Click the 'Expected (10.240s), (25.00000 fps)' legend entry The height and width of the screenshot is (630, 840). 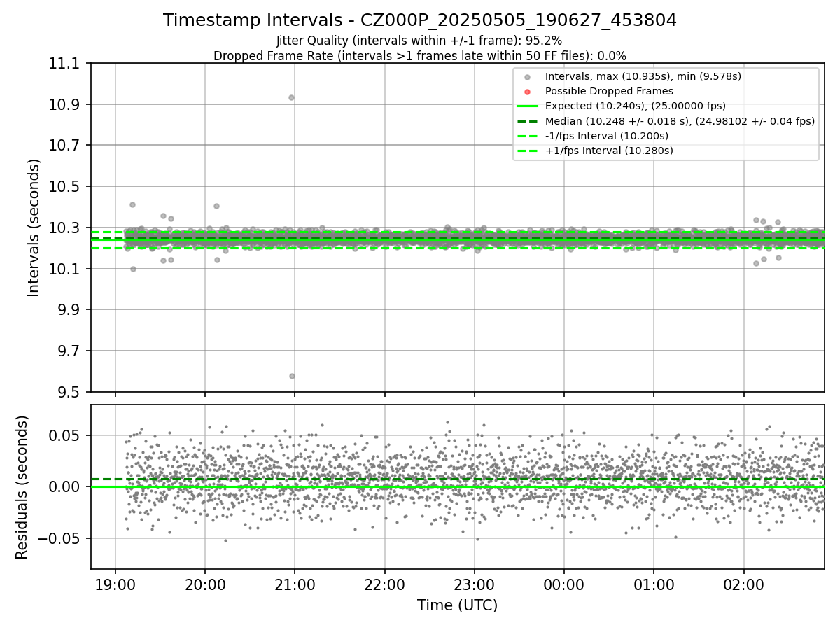tap(635, 106)
